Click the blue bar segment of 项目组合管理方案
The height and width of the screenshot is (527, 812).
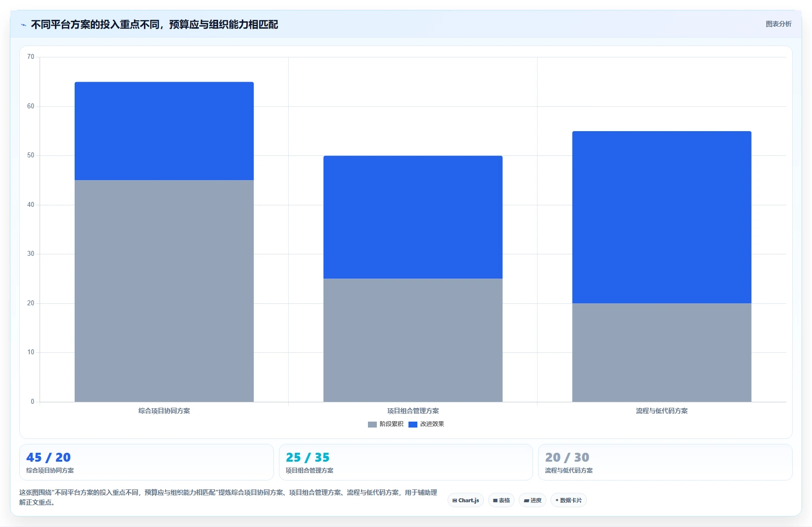tap(413, 217)
